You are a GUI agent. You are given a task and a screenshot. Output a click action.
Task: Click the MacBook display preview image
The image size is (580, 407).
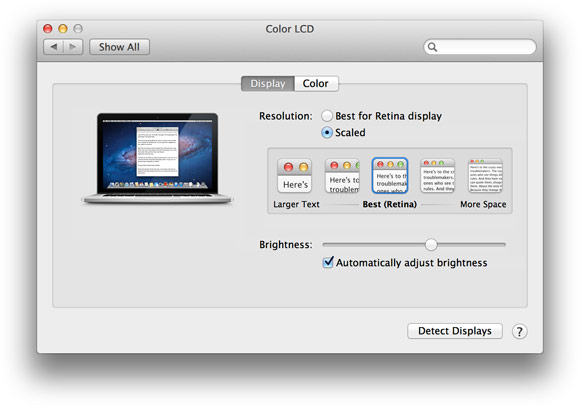tap(158, 158)
